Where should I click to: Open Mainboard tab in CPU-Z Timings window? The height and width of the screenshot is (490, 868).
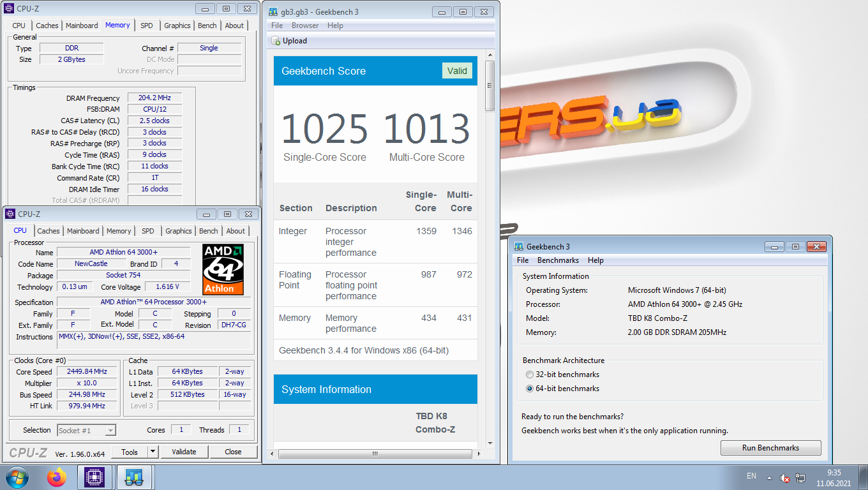tap(82, 26)
